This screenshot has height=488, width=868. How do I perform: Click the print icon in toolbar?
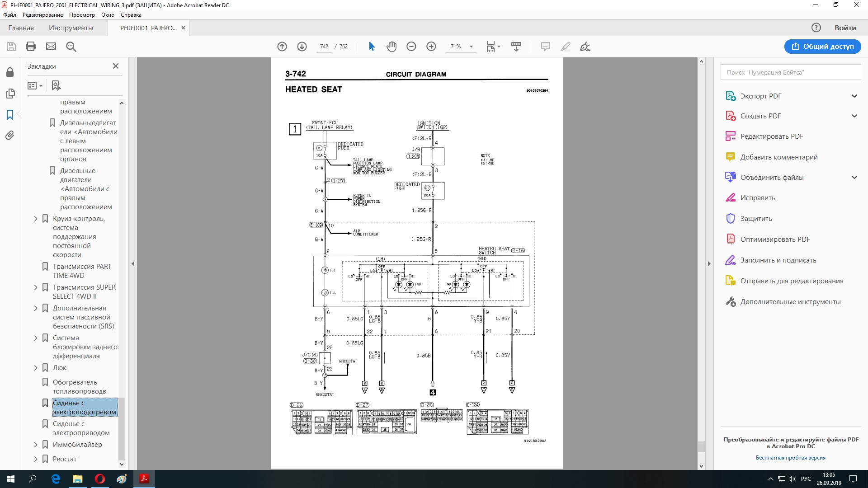point(31,47)
